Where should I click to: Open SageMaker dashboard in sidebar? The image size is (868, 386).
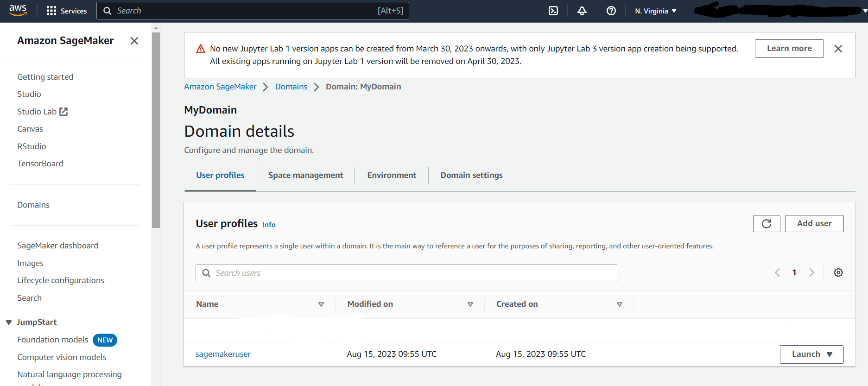(58, 246)
